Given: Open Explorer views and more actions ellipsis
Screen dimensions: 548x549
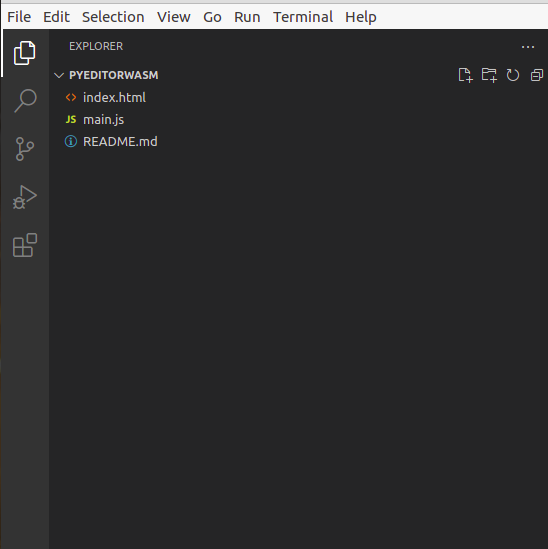Looking at the screenshot, I should tap(528, 47).
